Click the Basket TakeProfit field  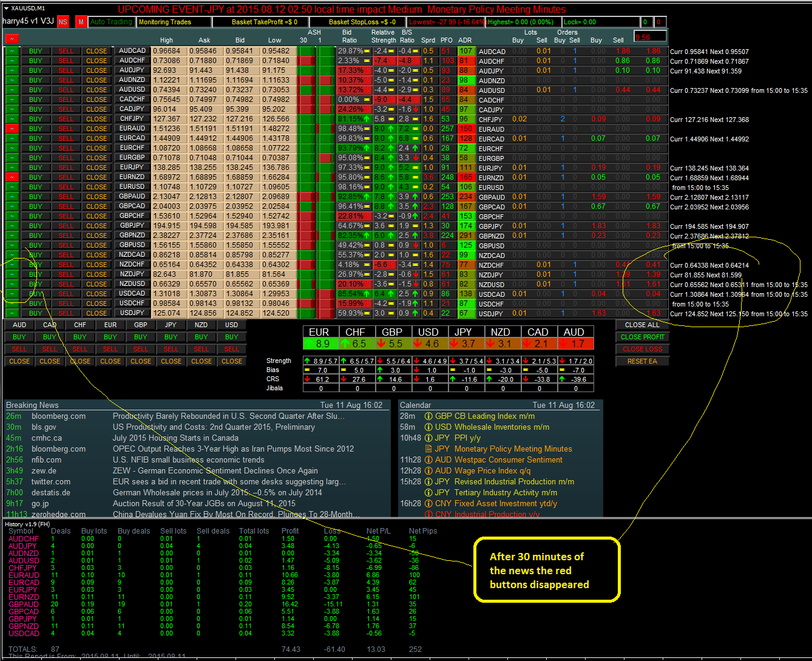point(260,22)
